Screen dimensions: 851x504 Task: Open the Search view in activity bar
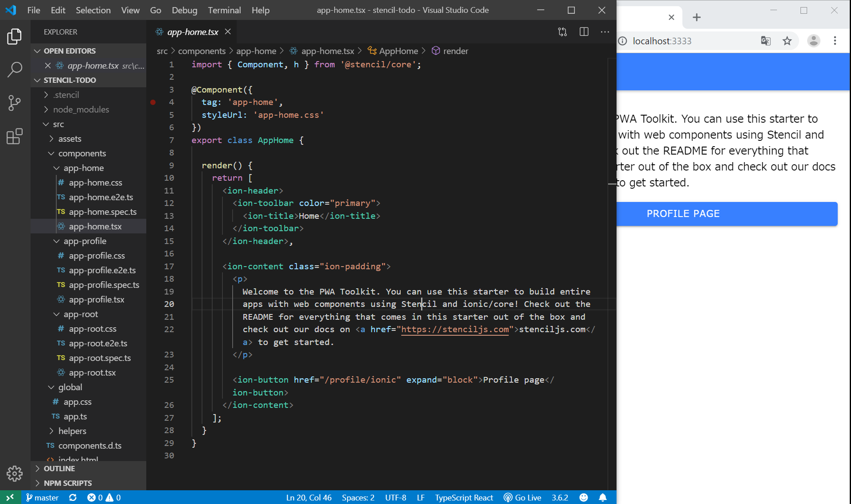coord(15,70)
